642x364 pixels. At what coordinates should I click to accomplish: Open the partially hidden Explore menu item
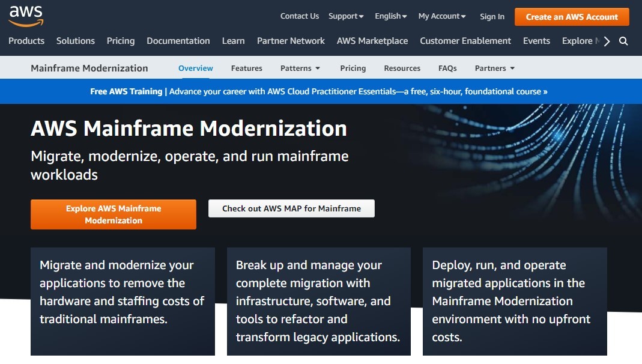point(581,41)
